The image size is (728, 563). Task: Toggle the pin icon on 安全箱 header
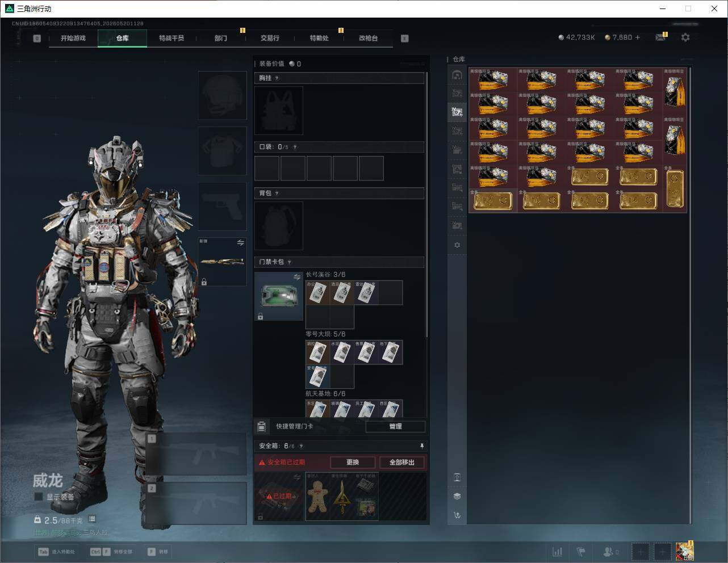421,446
